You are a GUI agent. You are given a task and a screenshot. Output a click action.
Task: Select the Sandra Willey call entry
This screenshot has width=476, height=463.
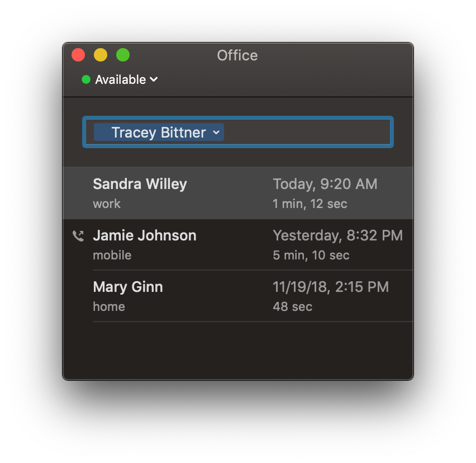[238, 193]
